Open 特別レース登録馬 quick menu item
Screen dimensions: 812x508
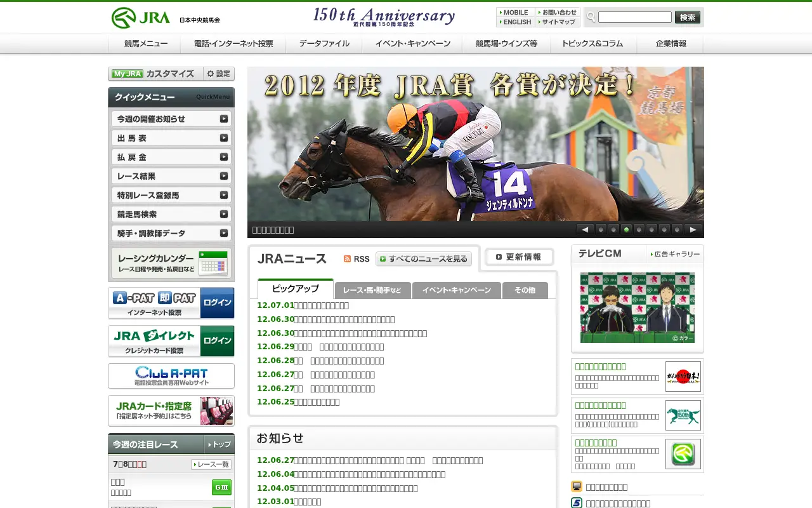171,195
